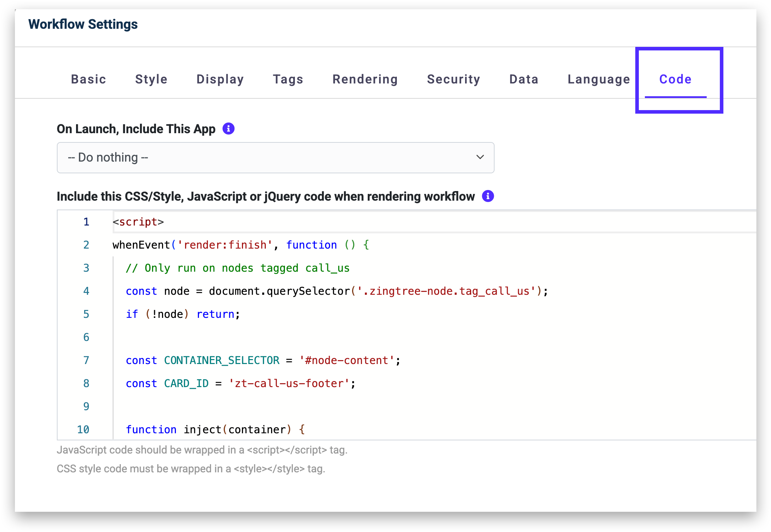771x532 pixels.
Task: Click the function inject code line
Action: tap(215, 430)
